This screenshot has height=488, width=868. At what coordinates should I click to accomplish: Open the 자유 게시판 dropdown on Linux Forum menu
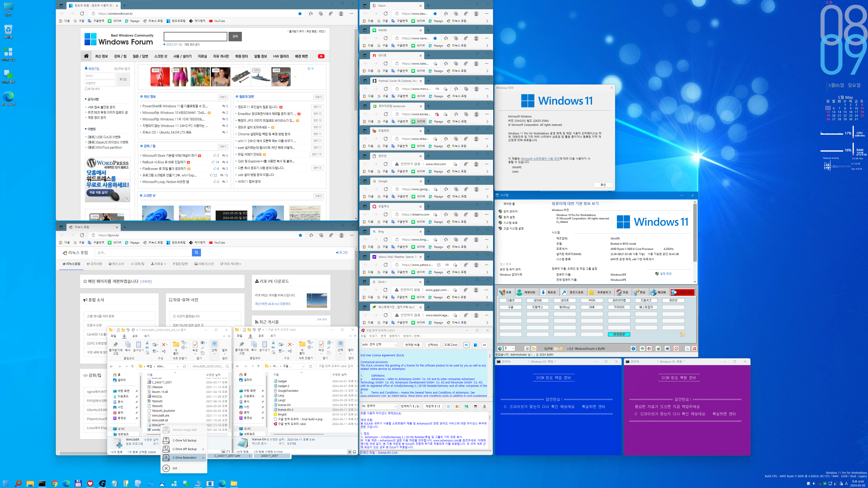231,264
